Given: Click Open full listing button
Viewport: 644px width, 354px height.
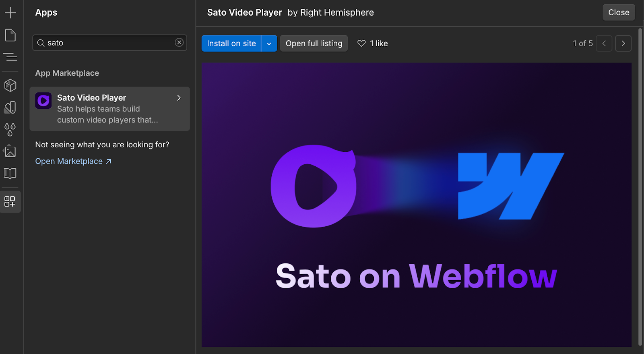Looking at the screenshot, I should click(x=314, y=43).
